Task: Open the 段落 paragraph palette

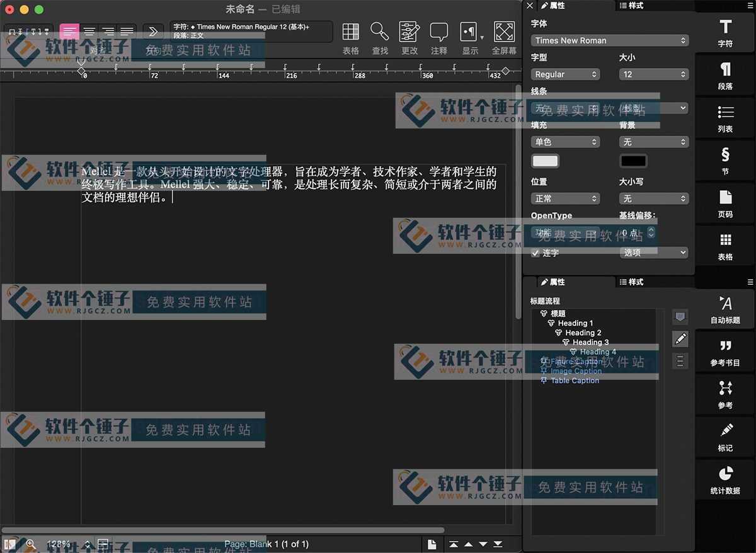Action: (725, 76)
